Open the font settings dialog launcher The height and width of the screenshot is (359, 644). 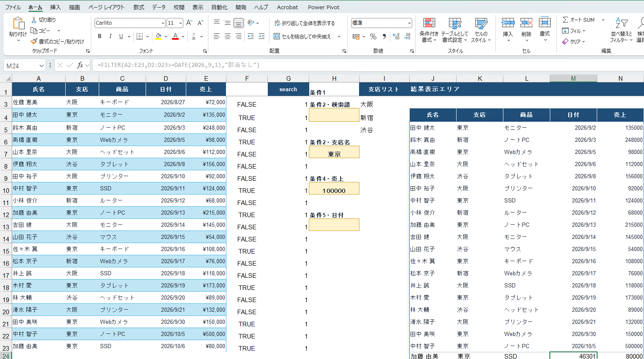pos(205,51)
